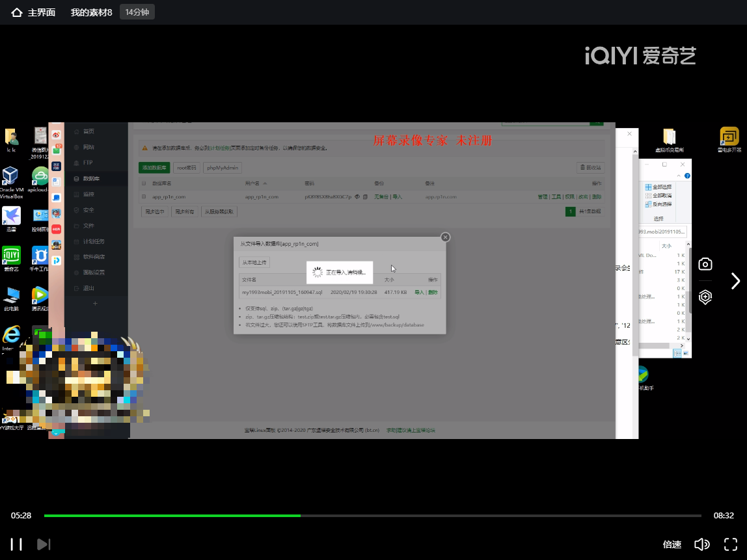Image resolution: width=747 pixels, height=560 pixels.
Task: Close the 从文件导入数据库 dialog
Action: pos(446,237)
